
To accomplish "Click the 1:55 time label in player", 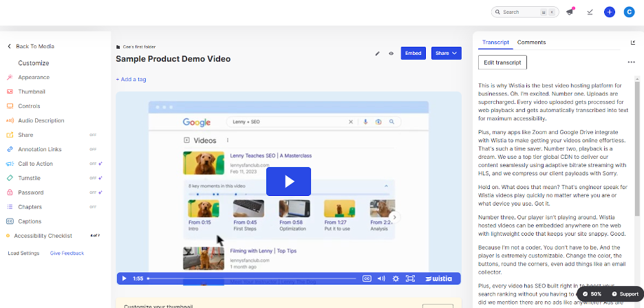I will point(138,278).
